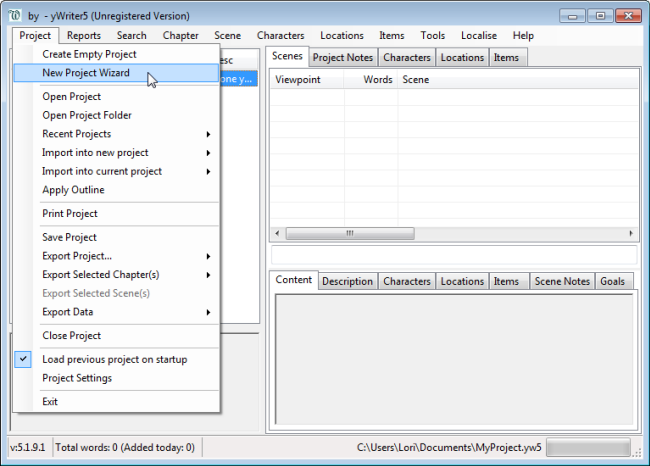650x466 pixels.
Task: Open the Localise menu
Action: click(479, 36)
